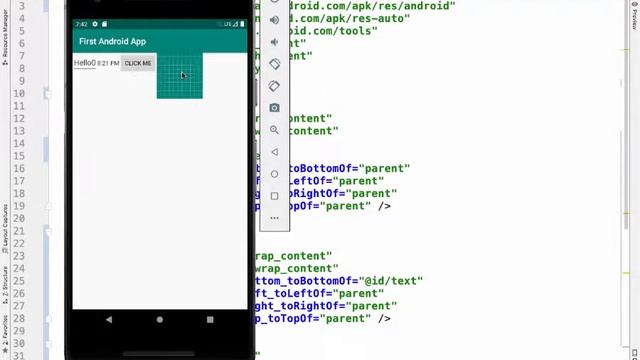Screen dimensions: 640x360
Task: Tap the phone's home navigation button
Action: 160,320
